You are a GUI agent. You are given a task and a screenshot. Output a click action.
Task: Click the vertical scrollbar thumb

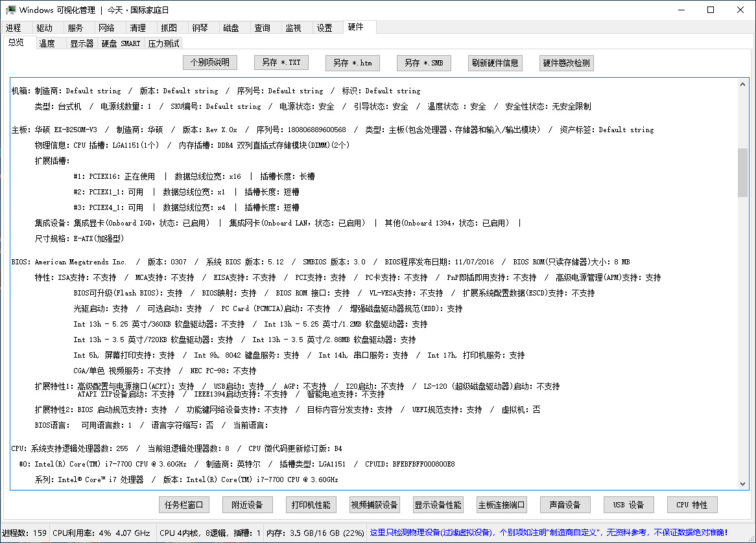click(742, 172)
